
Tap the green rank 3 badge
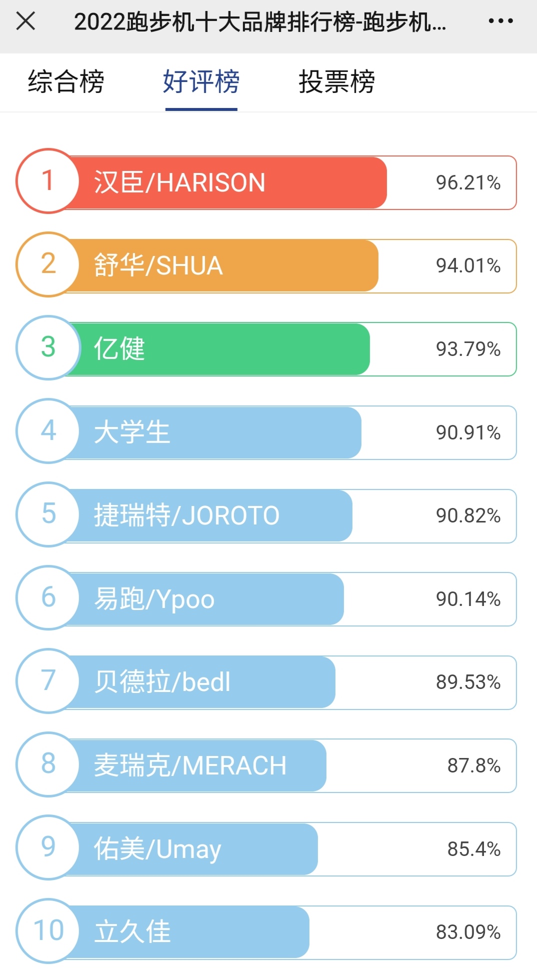[x=48, y=347]
